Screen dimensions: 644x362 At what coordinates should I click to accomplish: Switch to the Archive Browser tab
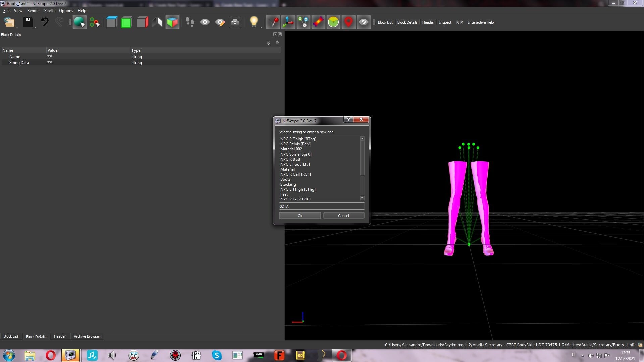click(x=87, y=336)
